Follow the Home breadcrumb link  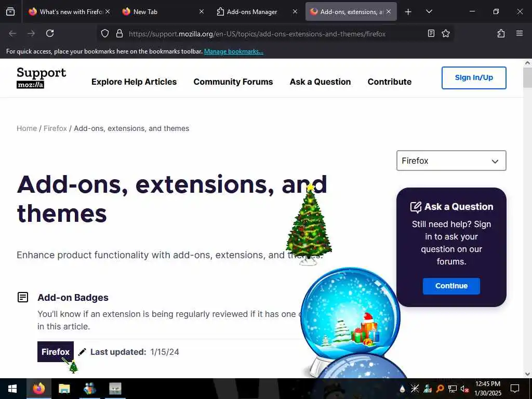(x=27, y=129)
